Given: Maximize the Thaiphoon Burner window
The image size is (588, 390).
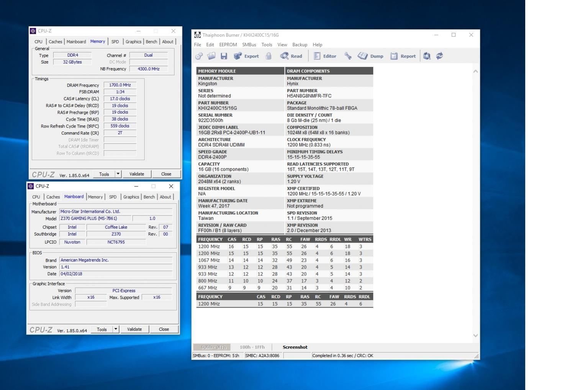Looking at the screenshot, I should 454,35.
